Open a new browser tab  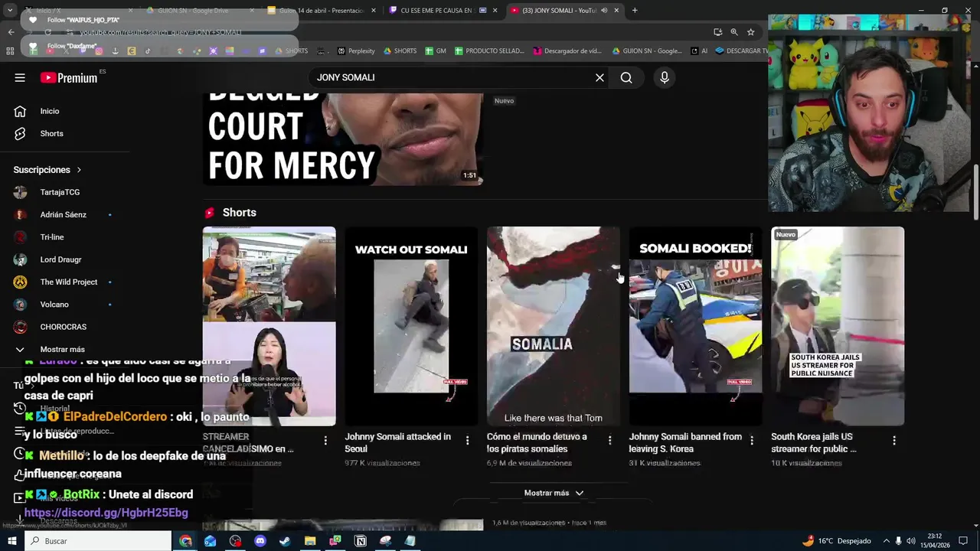point(635,11)
